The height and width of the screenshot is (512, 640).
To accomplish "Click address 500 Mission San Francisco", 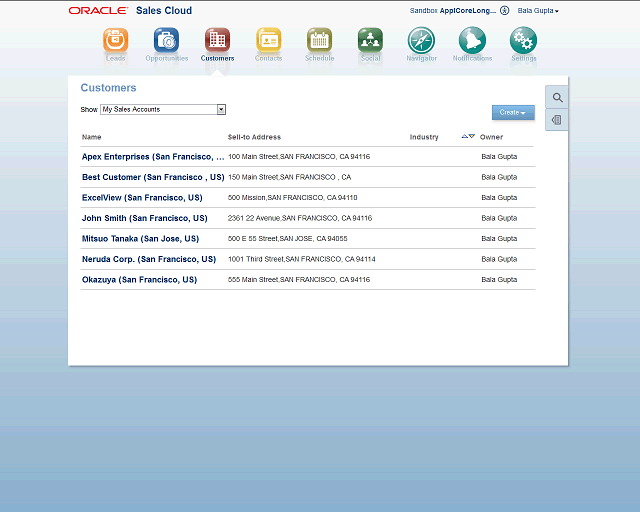I will (293, 198).
